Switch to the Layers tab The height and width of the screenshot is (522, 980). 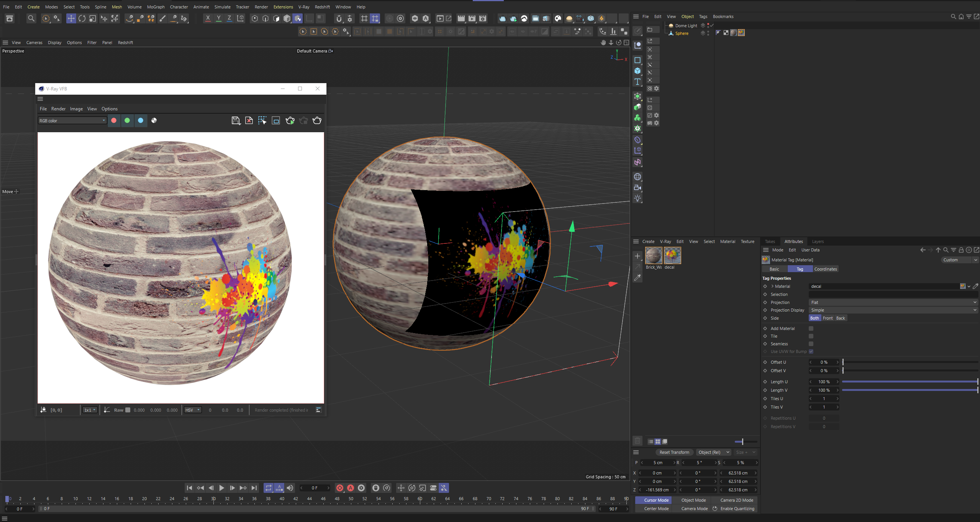pyautogui.click(x=818, y=241)
